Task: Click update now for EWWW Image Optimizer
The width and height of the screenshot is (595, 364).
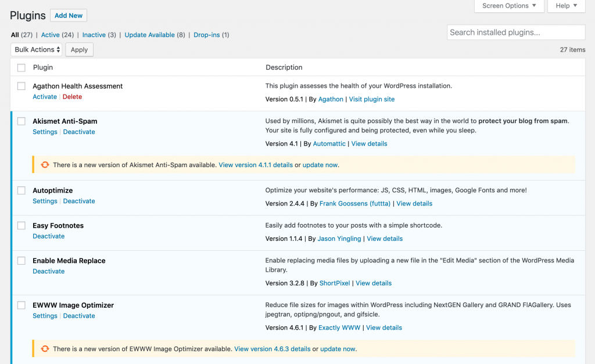Action: click(x=338, y=349)
